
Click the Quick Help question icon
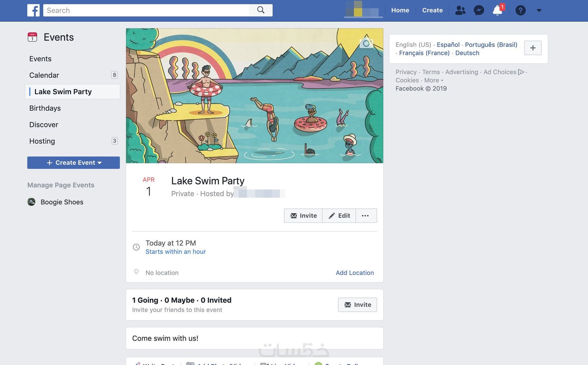point(520,10)
